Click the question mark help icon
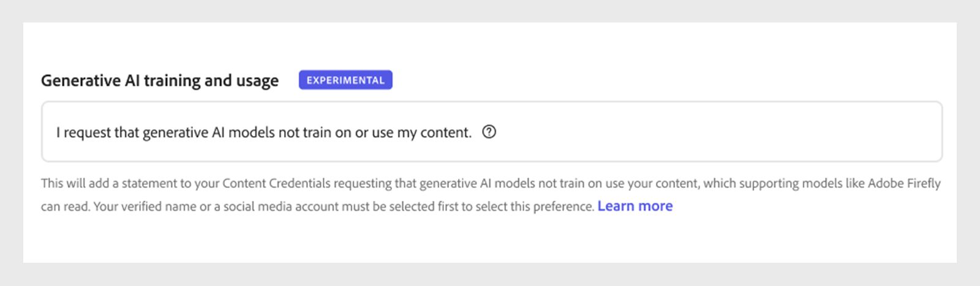This screenshot has height=286, width=980. [x=489, y=132]
